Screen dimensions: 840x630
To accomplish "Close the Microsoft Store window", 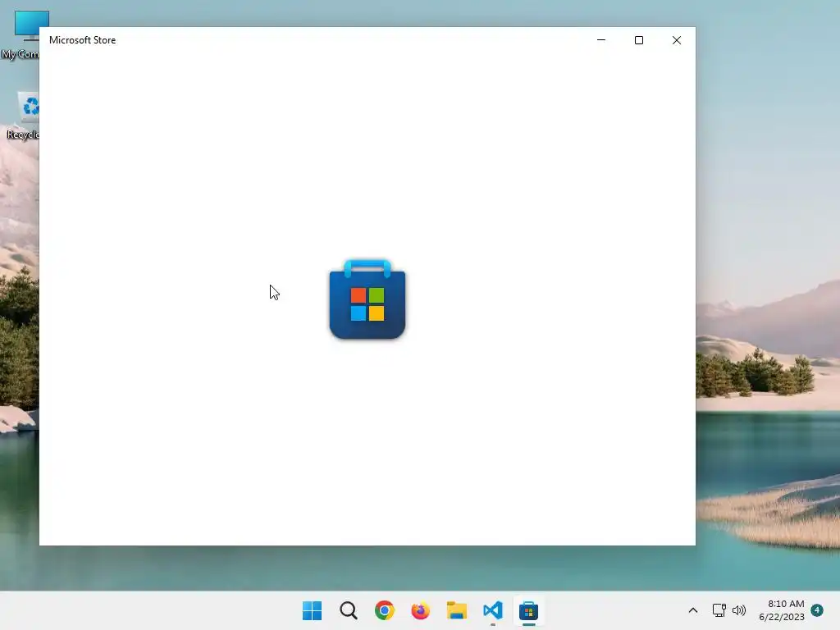I will 677,40.
